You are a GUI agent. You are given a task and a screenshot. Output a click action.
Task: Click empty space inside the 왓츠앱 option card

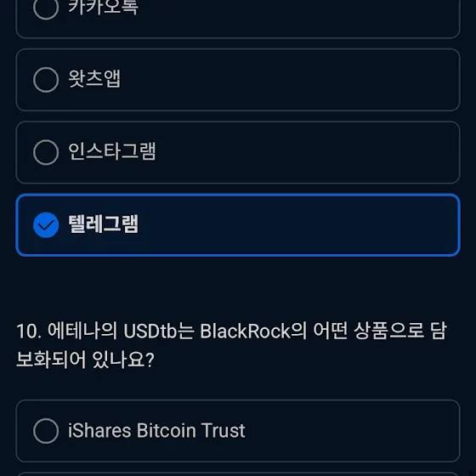coord(288,80)
